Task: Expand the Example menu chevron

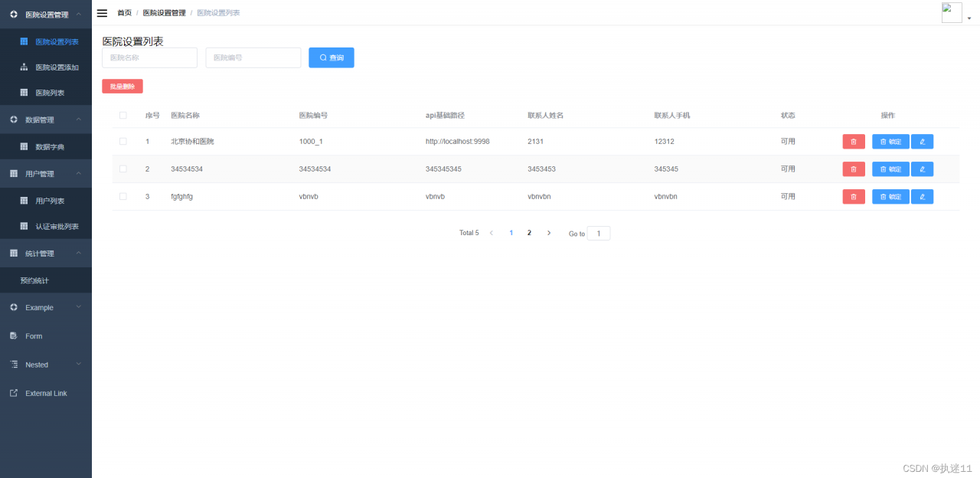Action: tap(79, 307)
